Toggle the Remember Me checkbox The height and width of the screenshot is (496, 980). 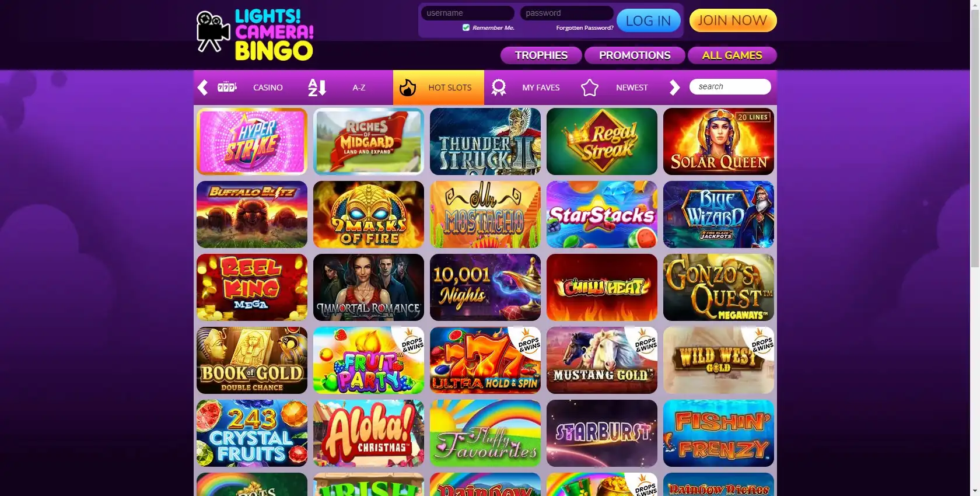point(466,27)
